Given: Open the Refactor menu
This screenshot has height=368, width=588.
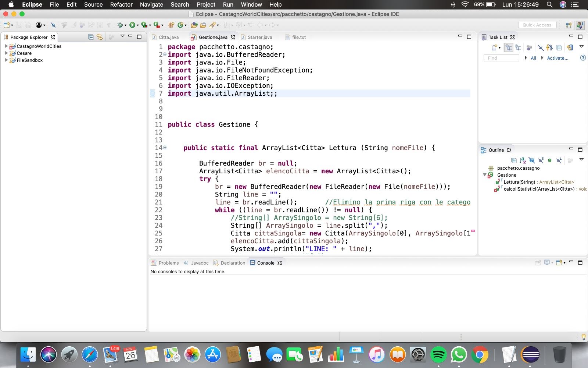Looking at the screenshot, I should tap(121, 4).
